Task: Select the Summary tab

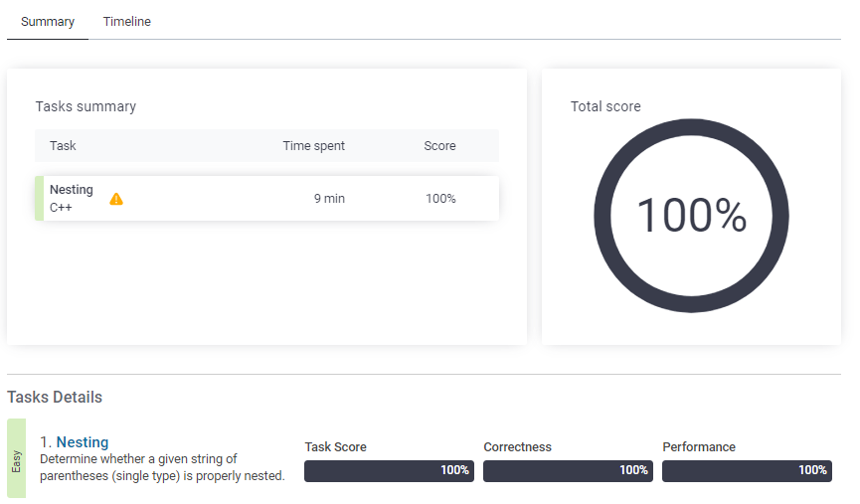Action: pos(48,22)
